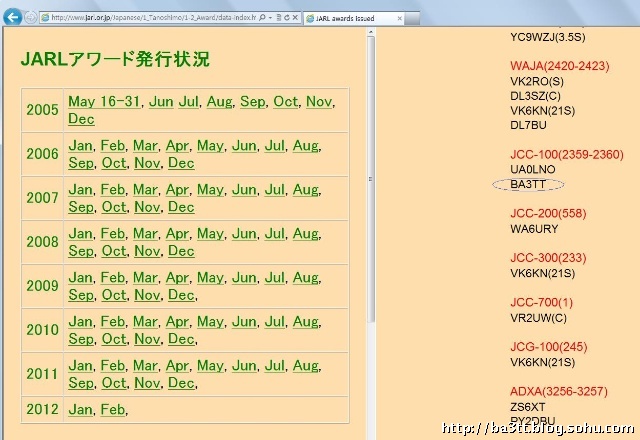This screenshot has width=640, height=440.
Task: Refresh the page with the reload icon
Action: [287, 18]
